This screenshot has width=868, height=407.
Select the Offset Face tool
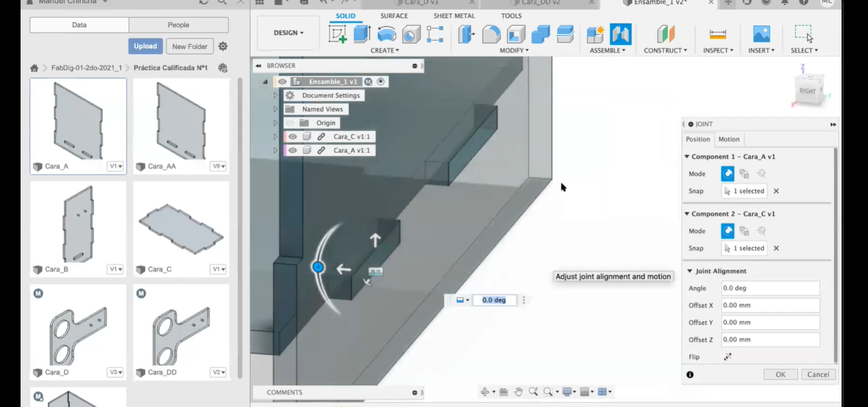565,33
